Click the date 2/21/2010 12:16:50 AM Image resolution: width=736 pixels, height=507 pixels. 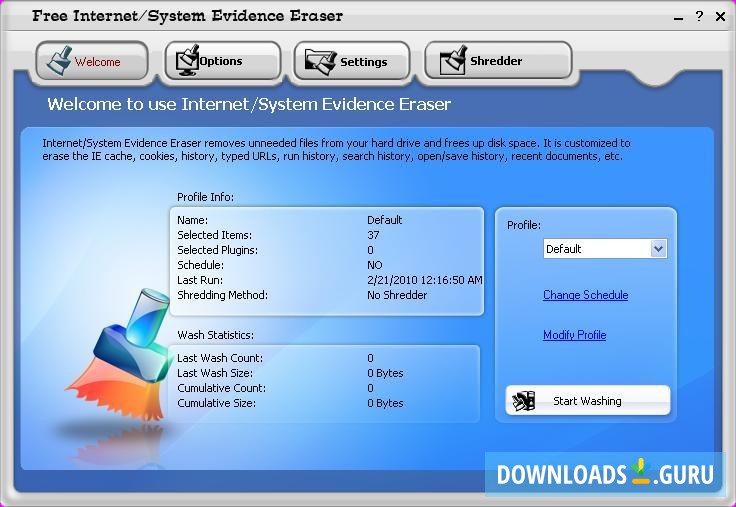click(424, 280)
